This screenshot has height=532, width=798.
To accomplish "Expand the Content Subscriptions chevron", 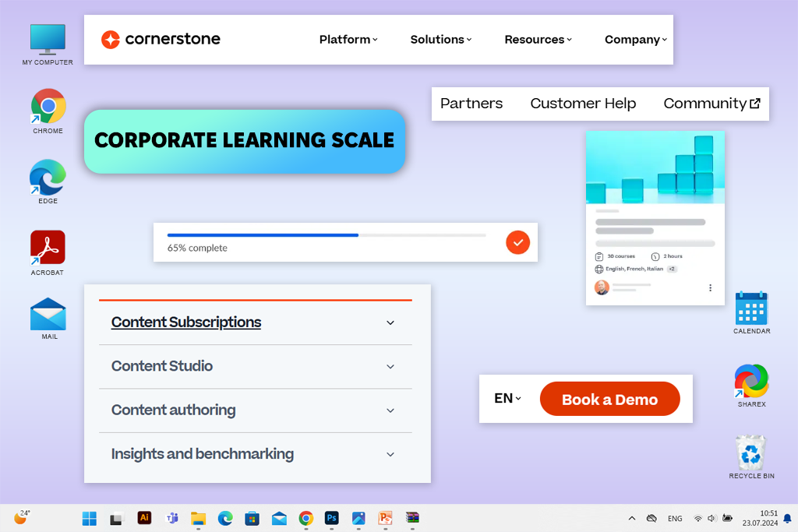I will click(390, 323).
